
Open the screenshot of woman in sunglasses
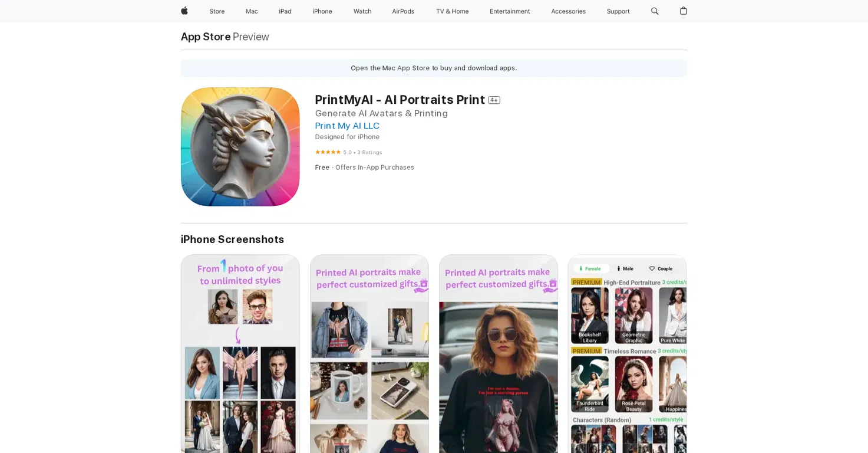(x=499, y=354)
